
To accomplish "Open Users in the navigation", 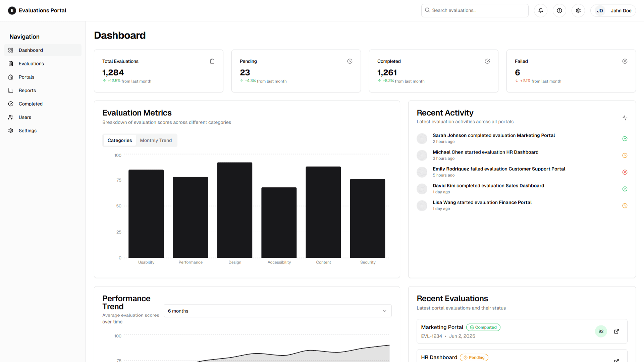I will point(43,117).
